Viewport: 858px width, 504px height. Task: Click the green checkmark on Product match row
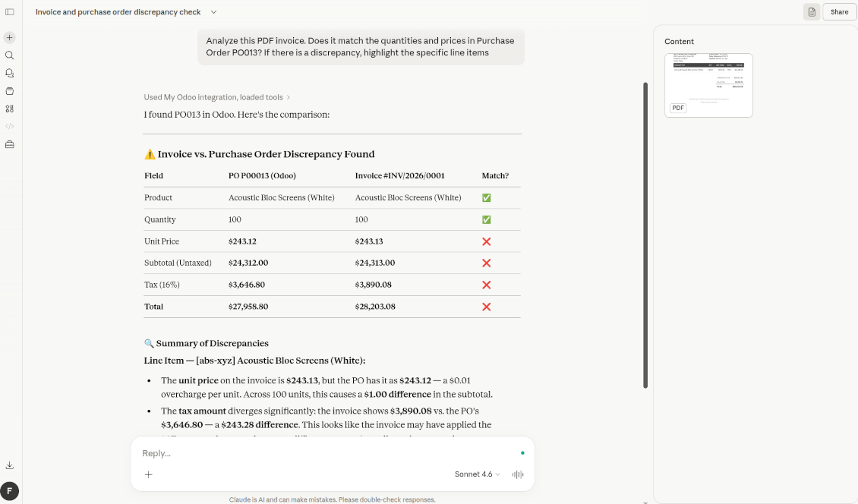[487, 197]
